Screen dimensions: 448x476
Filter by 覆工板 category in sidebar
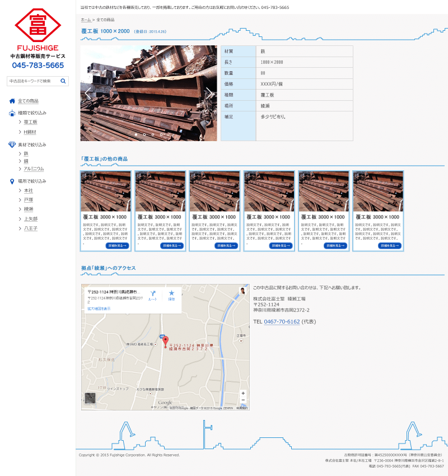[x=30, y=122]
